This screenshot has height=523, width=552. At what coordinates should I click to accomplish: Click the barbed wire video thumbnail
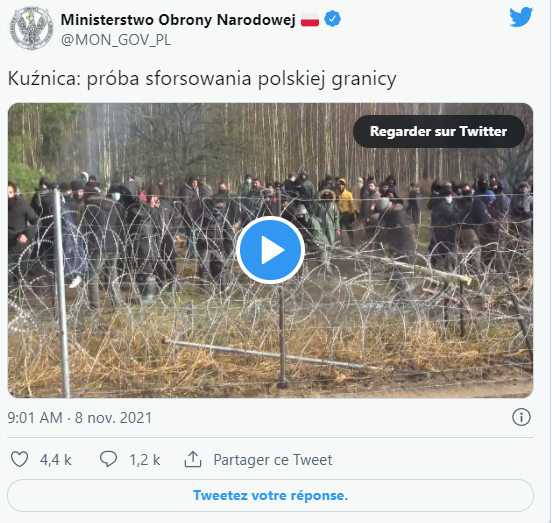coord(270,250)
